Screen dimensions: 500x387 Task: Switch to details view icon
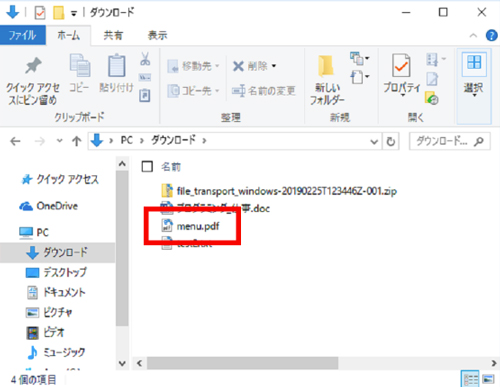[x=470, y=379]
